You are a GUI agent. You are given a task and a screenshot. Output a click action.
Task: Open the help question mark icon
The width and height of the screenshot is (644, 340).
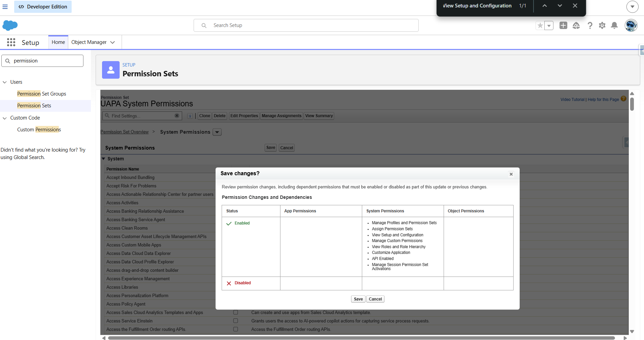point(590,25)
